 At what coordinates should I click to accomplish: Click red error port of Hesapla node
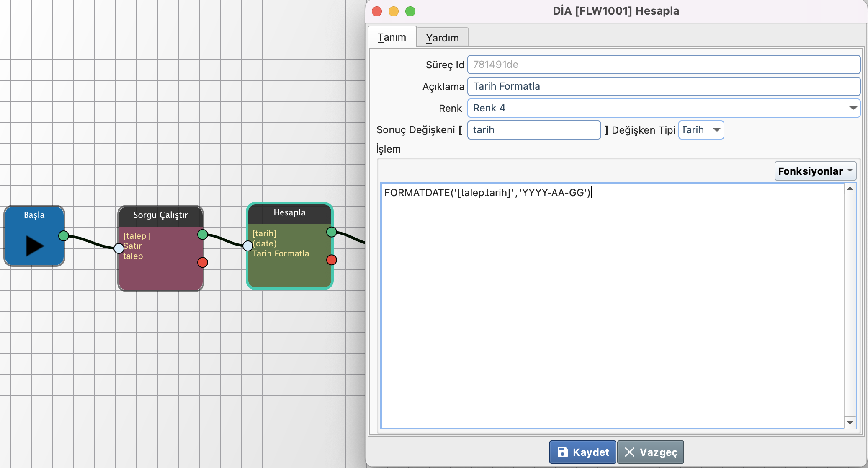[332, 260]
